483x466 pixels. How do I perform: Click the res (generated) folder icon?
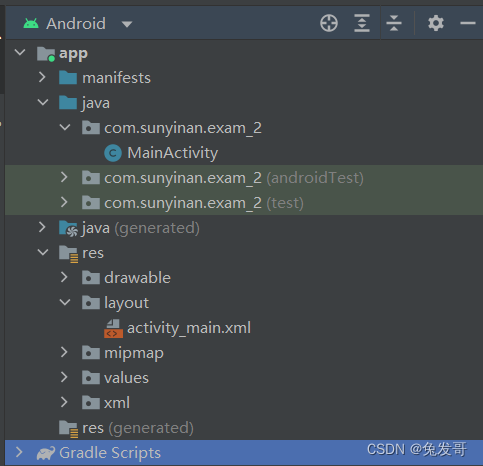click(68, 429)
